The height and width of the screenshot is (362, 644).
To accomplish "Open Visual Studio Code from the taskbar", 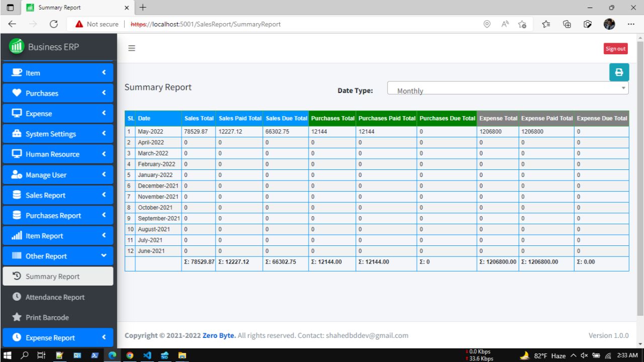I will [147, 355].
